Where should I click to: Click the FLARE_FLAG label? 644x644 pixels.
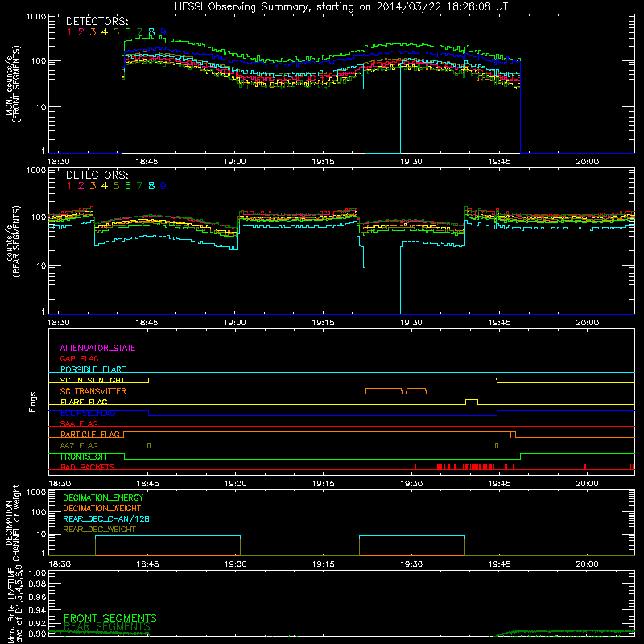[84, 402]
